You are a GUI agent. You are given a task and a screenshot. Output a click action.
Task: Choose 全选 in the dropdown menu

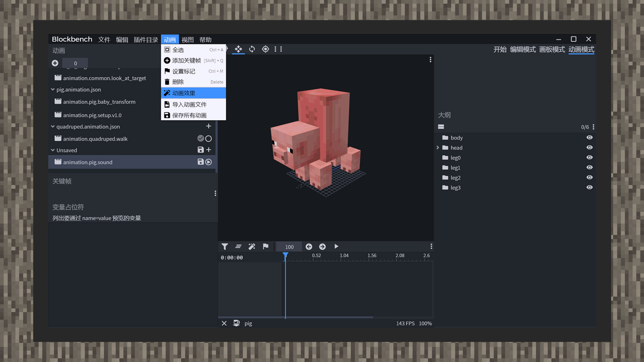(x=194, y=50)
